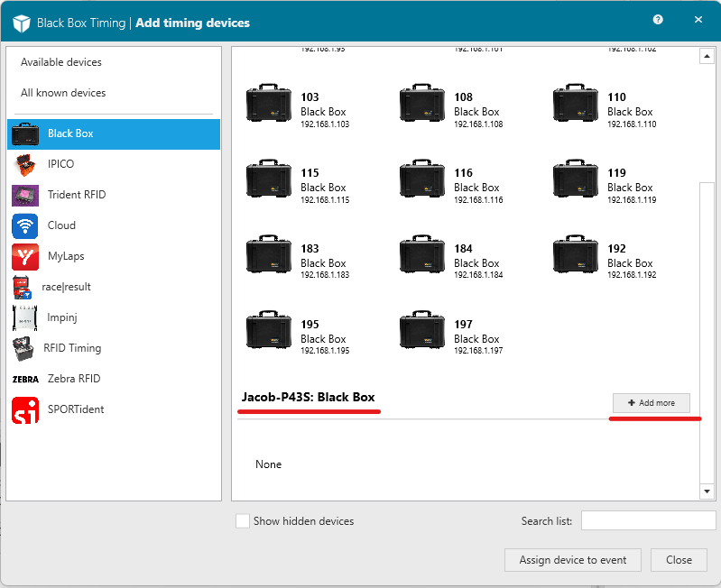
Task: Choose the Cloud wifi icon
Action: click(25, 226)
